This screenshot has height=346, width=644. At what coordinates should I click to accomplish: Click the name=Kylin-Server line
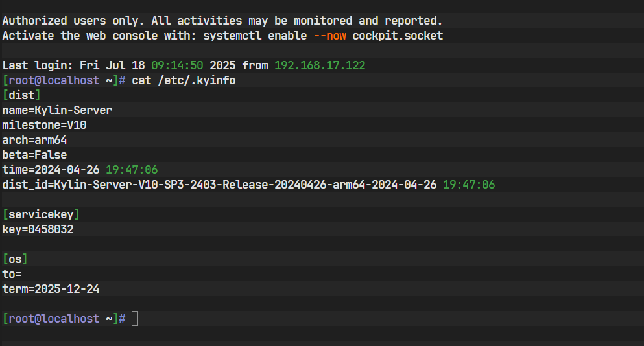(57, 110)
